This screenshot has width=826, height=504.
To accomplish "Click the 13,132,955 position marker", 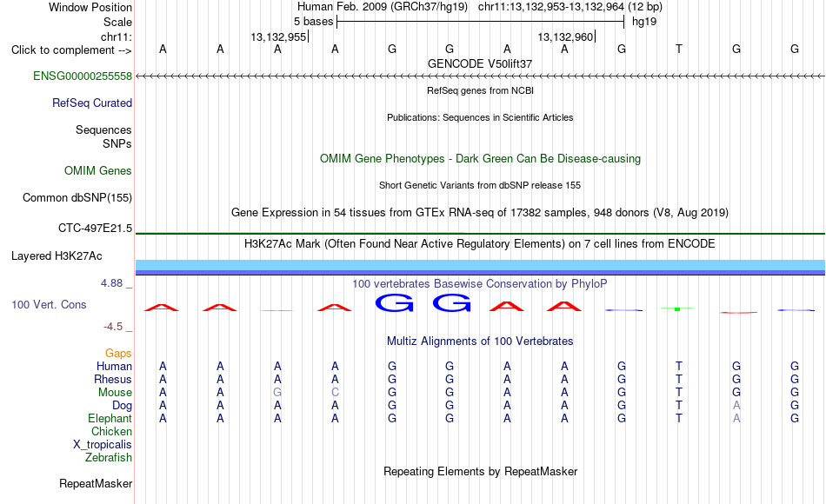I will (279, 36).
